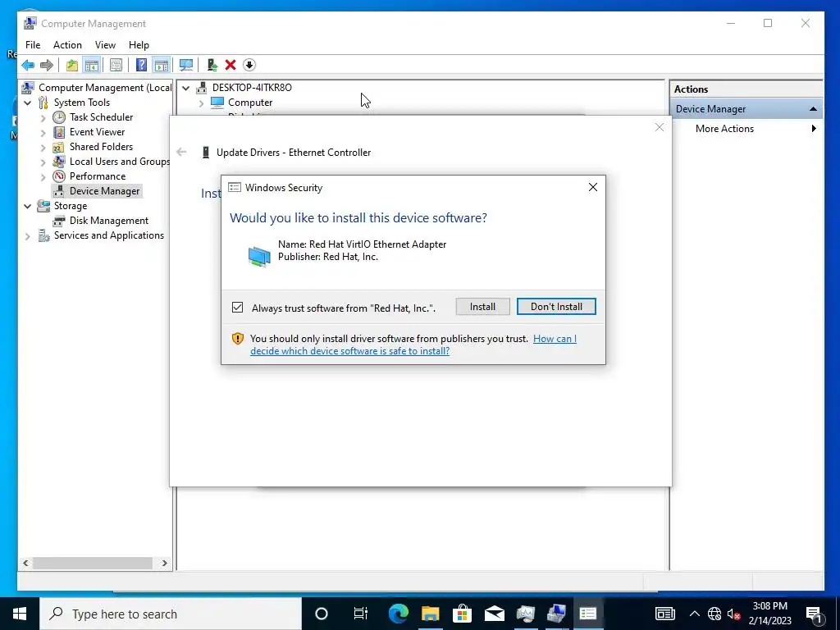
Task: Open the Mail app from the taskbar
Action: pyautogui.click(x=494, y=614)
